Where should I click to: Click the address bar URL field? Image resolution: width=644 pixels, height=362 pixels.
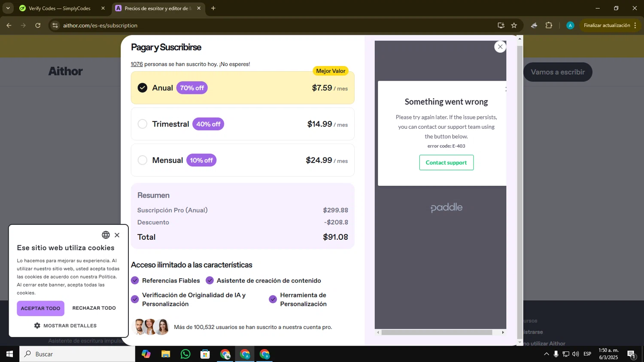[275, 25]
